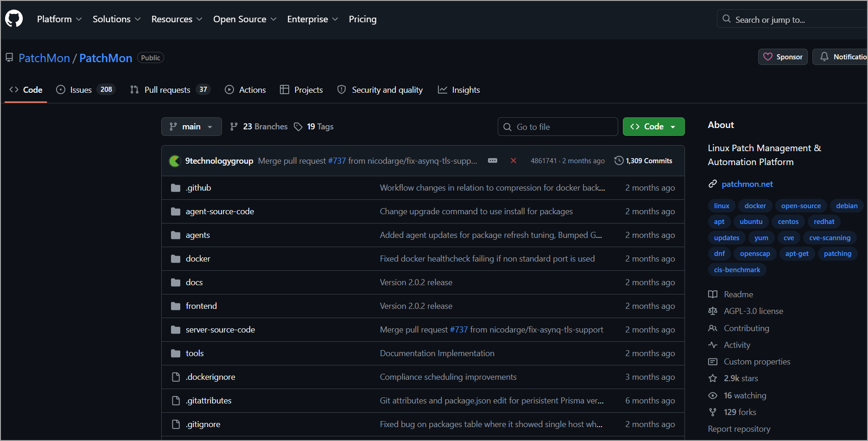Click the red failed status X icon
868x441 pixels.
point(513,160)
